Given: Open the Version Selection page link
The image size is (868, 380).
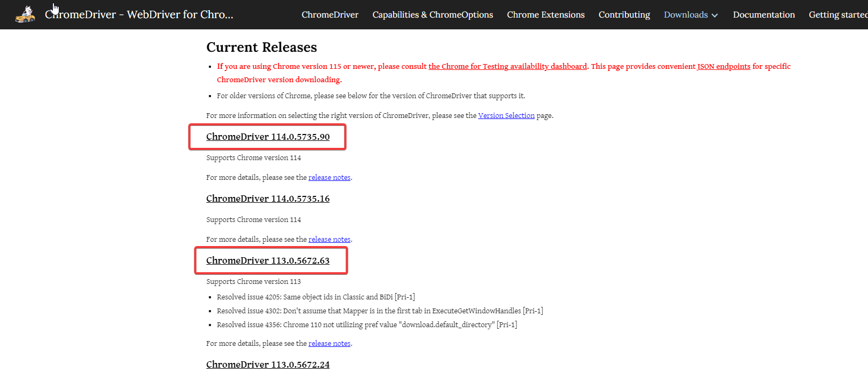Looking at the screenshot, I should (x=506, y=115).
